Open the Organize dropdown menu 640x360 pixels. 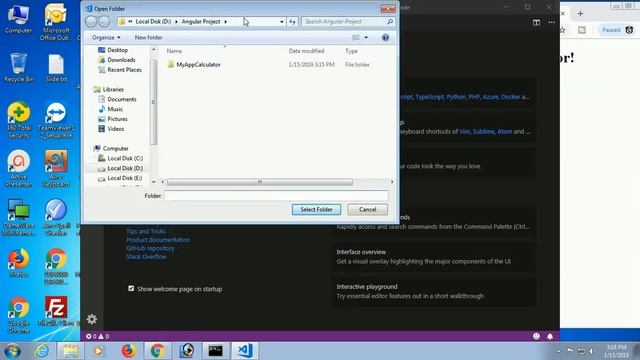point(106,38)
